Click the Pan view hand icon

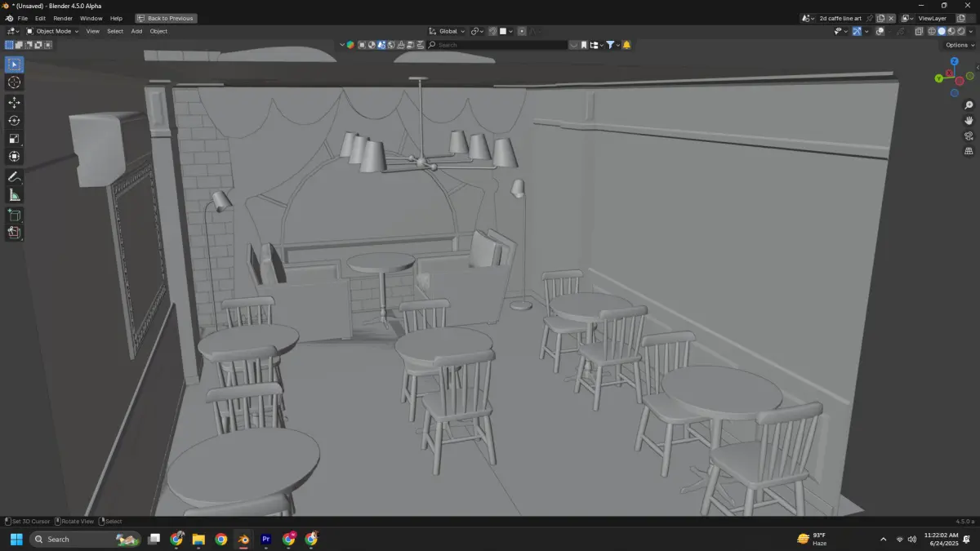[x=969, y=121]
